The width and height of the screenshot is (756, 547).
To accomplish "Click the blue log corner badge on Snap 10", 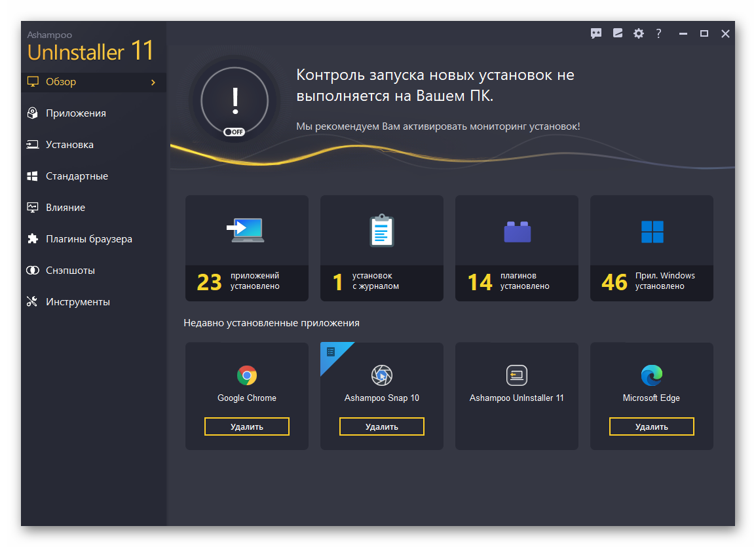I will (x=331, y=353).
